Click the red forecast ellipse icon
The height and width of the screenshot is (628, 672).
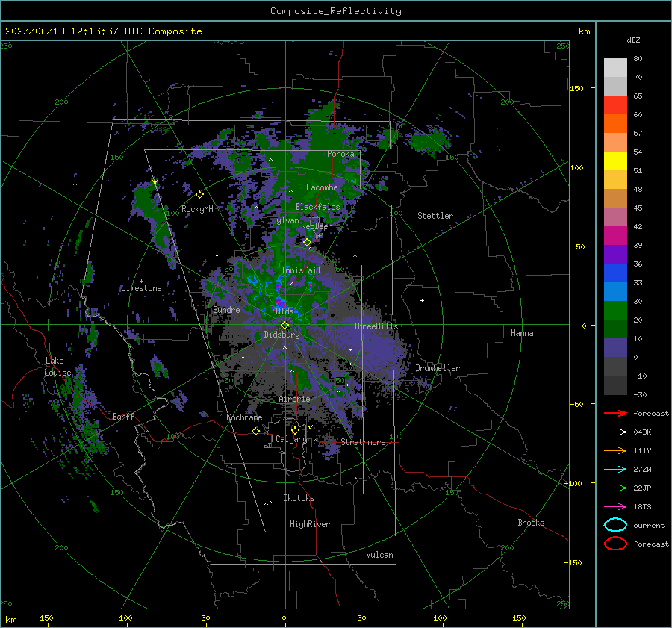pyautogui.click(x=615, y=544)
